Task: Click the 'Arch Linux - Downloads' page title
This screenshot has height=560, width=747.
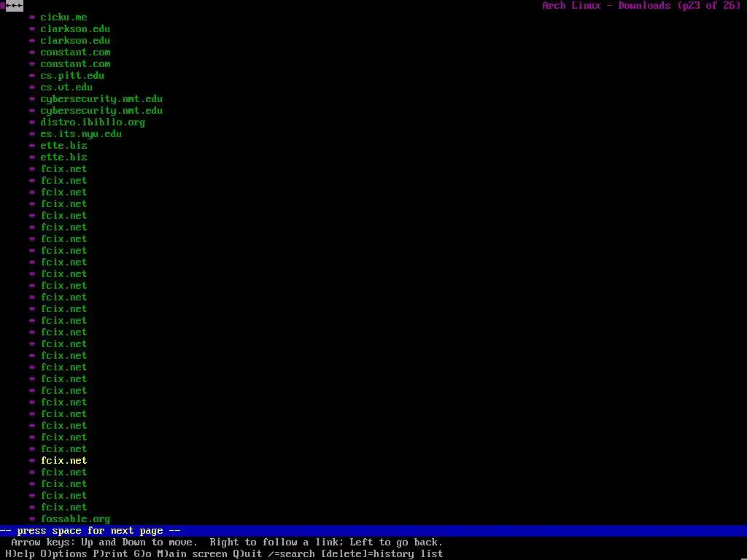Action: pyautogui.click(x=606, y=6)
